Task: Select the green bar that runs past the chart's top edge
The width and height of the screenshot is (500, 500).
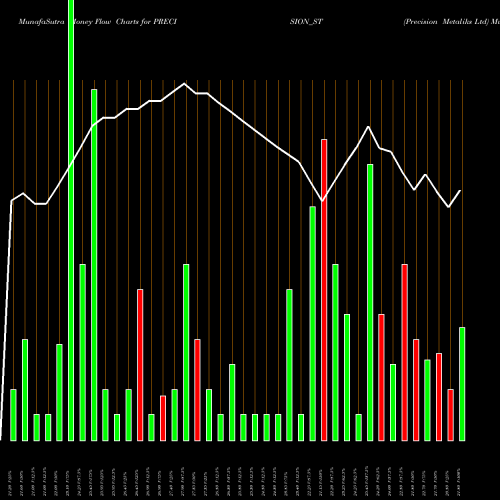Action: click(71, 220)
